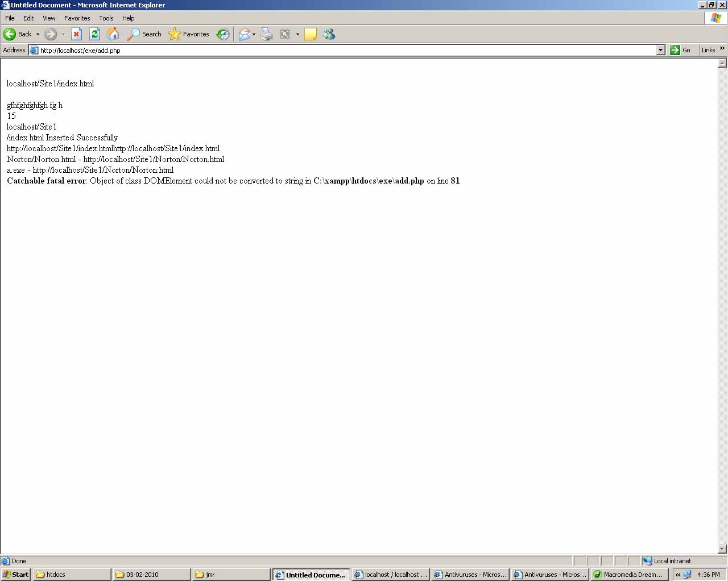Click the address bar URL field
Viewport: 728px width, 582px height.
click(x=347, y=50)
